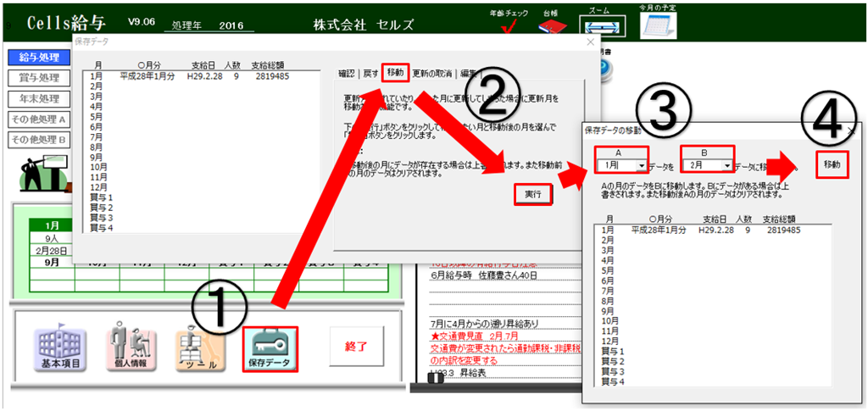Image resolution: width=868 pixels, height=411 pixels.
Task: Open the 保存データ key icon
Action: [270, 348]
